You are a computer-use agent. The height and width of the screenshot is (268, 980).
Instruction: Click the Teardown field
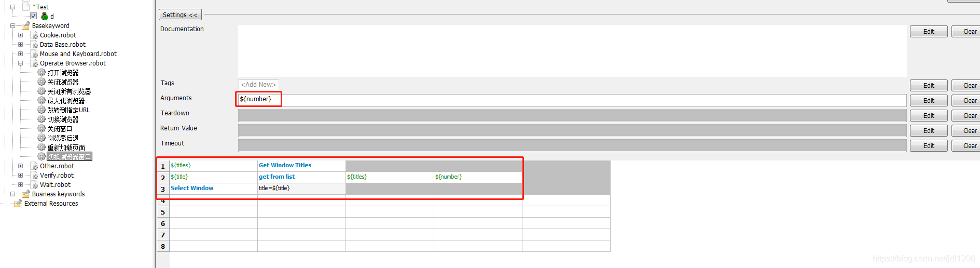click(572, 115)
